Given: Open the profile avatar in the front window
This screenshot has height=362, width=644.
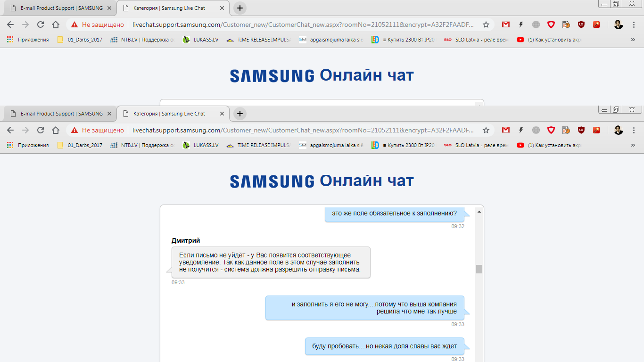Looking at the screenshot, I should tap(619, 130).
